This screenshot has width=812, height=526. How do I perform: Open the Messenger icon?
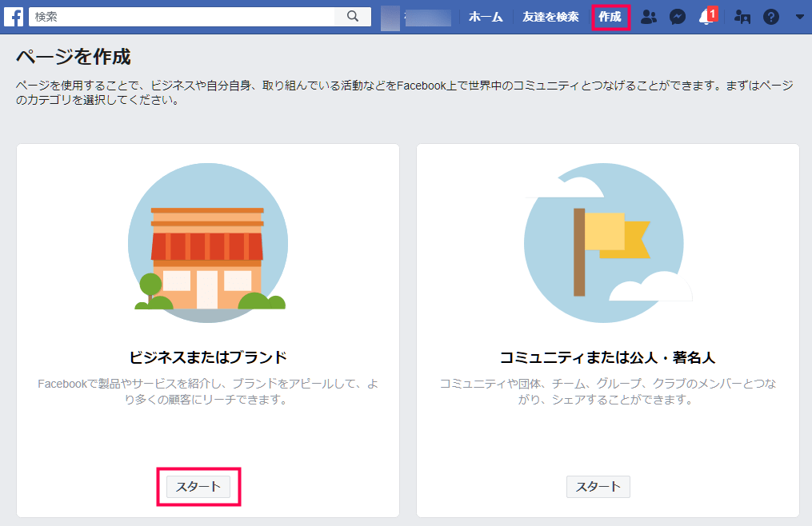678,17
